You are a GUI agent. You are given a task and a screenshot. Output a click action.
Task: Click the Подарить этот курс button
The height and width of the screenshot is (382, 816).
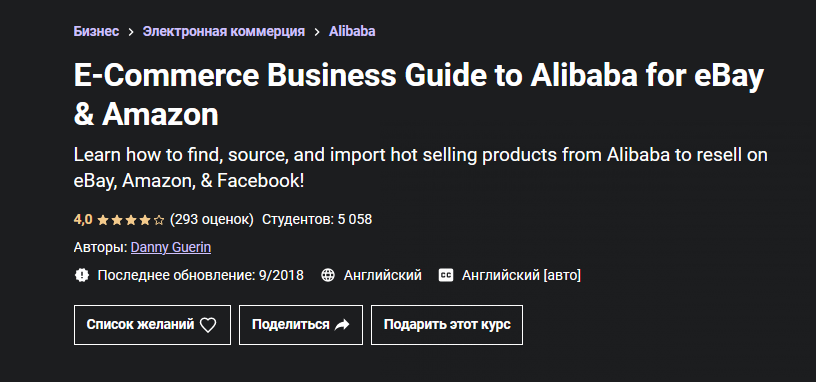pos(447,325)
